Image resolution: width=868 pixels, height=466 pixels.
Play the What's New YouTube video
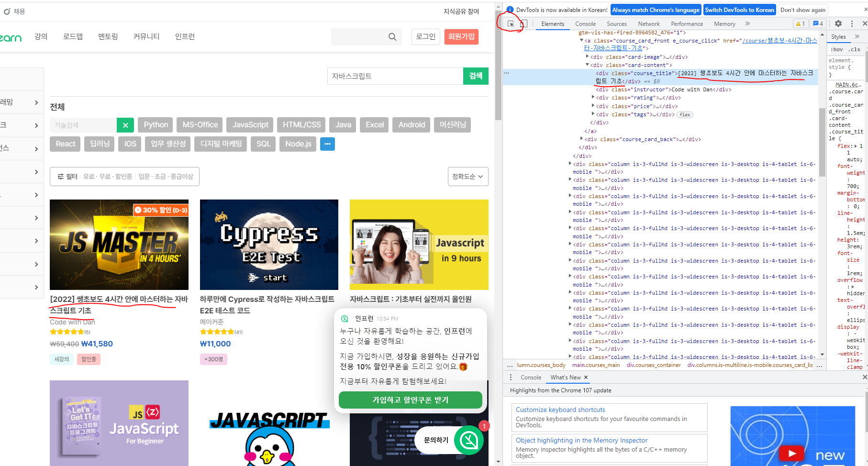tap(792, 452)
